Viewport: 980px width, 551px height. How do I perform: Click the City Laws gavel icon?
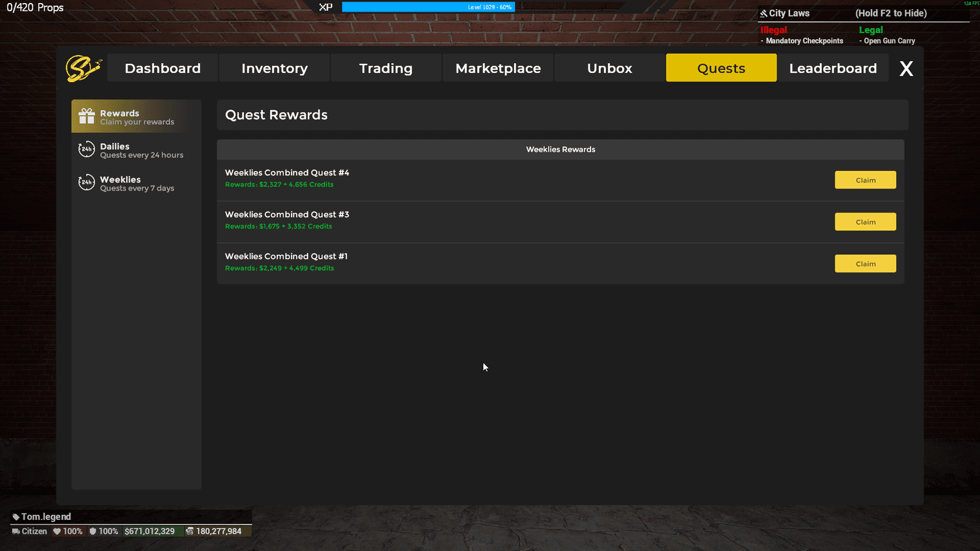(764, 13)
